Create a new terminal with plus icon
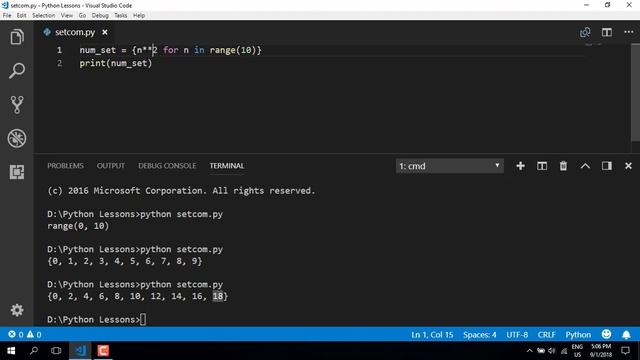 coord(520,166)
